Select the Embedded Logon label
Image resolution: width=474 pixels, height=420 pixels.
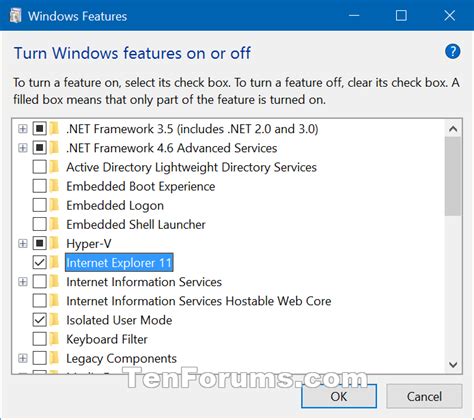tap(115, 205)
